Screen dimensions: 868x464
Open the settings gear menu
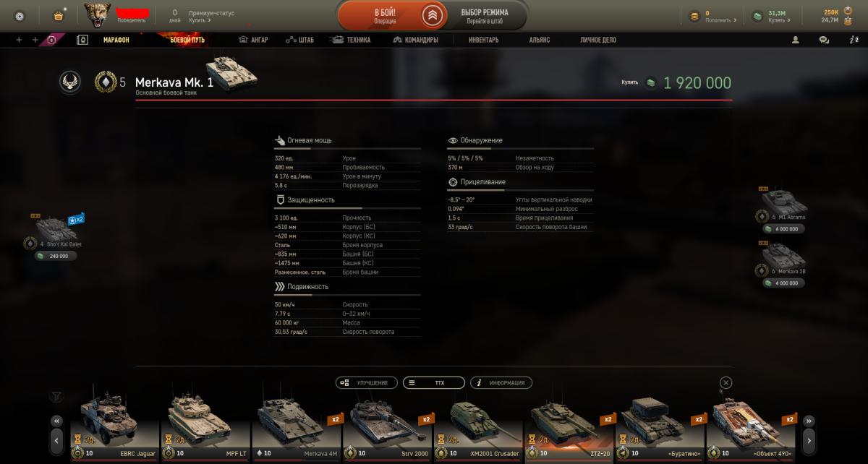(20, 15)
